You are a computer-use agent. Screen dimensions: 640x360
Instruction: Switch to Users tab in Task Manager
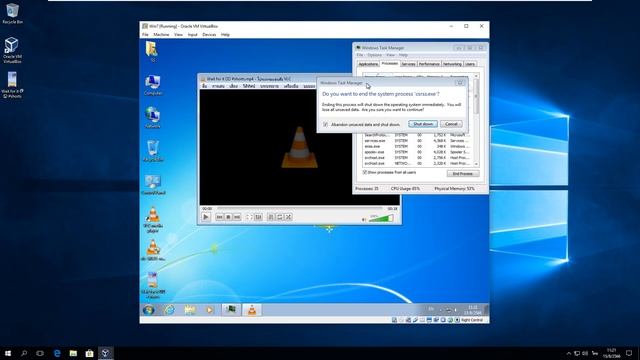coord(470,64)
